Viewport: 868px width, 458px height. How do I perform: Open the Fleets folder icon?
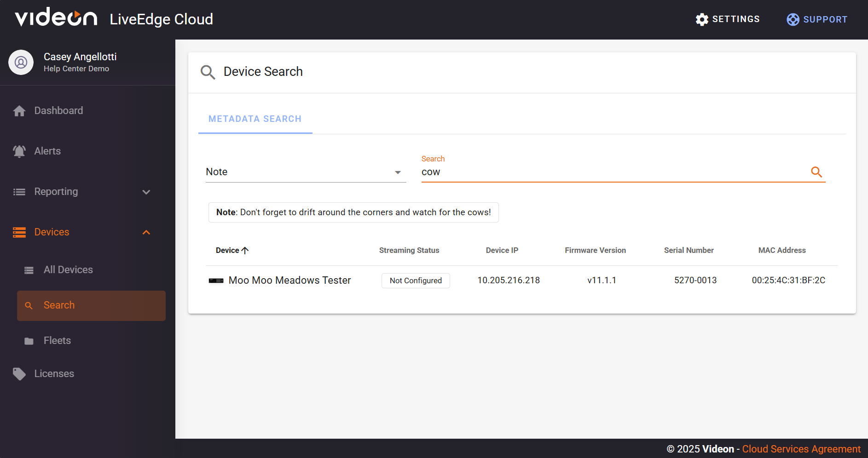29,340
